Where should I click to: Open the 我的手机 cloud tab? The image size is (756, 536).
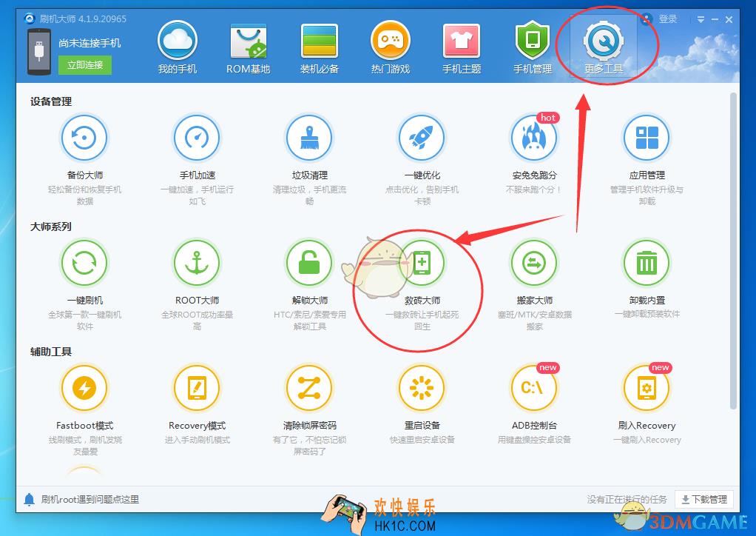178,47
